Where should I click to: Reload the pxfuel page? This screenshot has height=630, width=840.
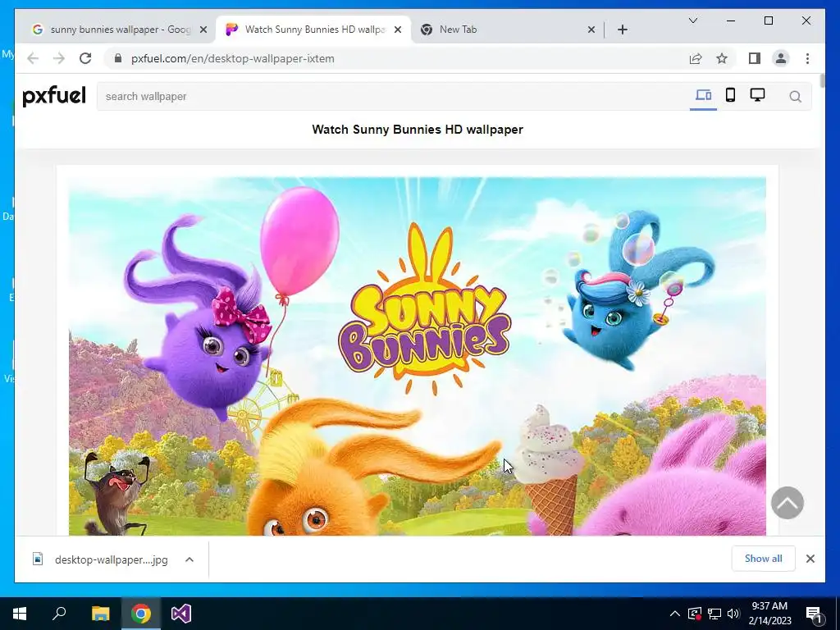(85, 58)
